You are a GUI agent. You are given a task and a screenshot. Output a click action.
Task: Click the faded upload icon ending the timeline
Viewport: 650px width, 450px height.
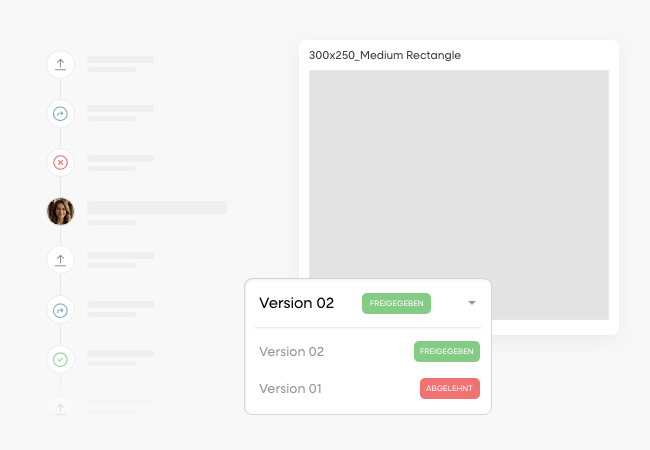tap(61, 407)
